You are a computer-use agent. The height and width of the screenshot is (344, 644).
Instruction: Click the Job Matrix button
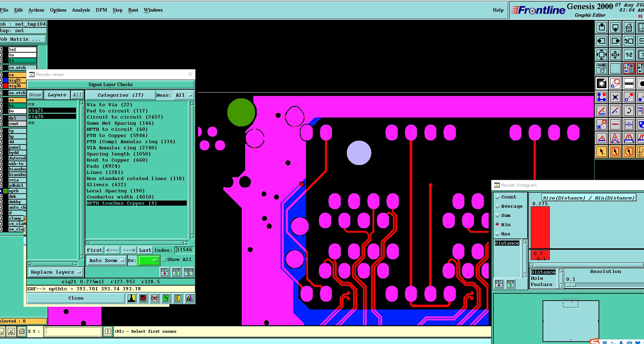pos(23,39)
